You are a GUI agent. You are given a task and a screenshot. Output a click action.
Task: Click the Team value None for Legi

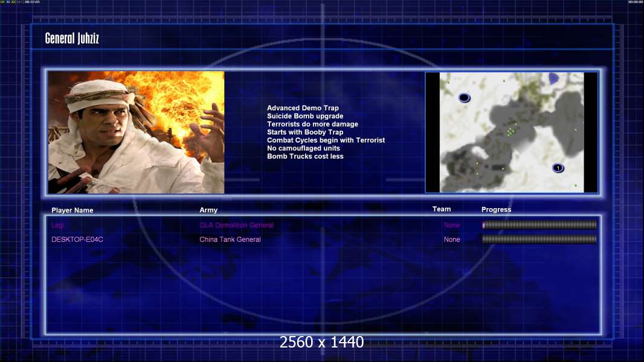point(452,225)
